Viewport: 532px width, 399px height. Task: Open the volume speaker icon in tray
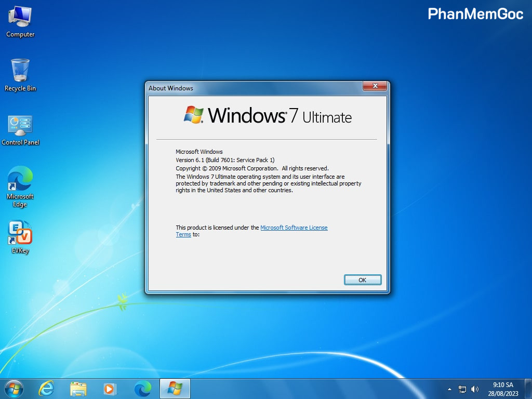click(x=474, y=389)
